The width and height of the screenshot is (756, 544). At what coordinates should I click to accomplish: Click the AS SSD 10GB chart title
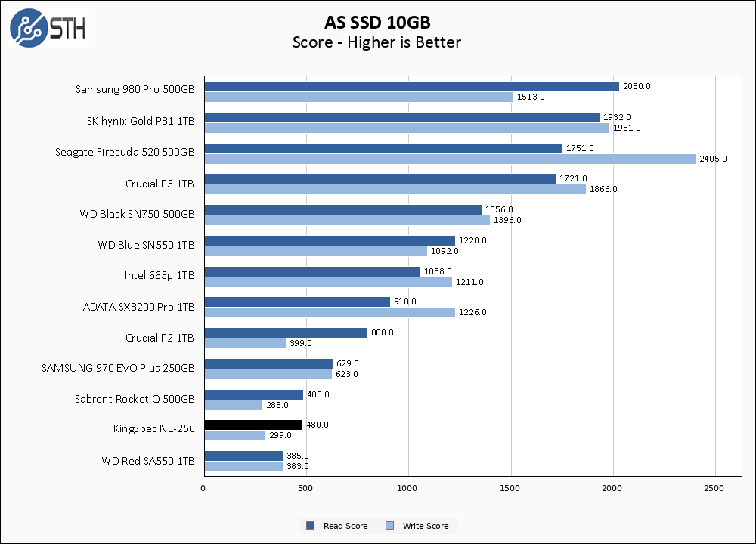(x=377, y=22)
